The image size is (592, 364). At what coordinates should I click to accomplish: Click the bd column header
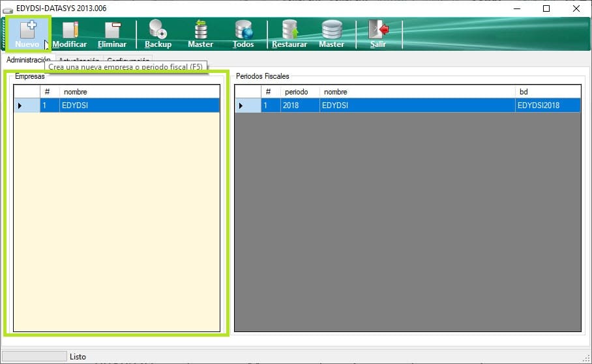pos(547,92)
